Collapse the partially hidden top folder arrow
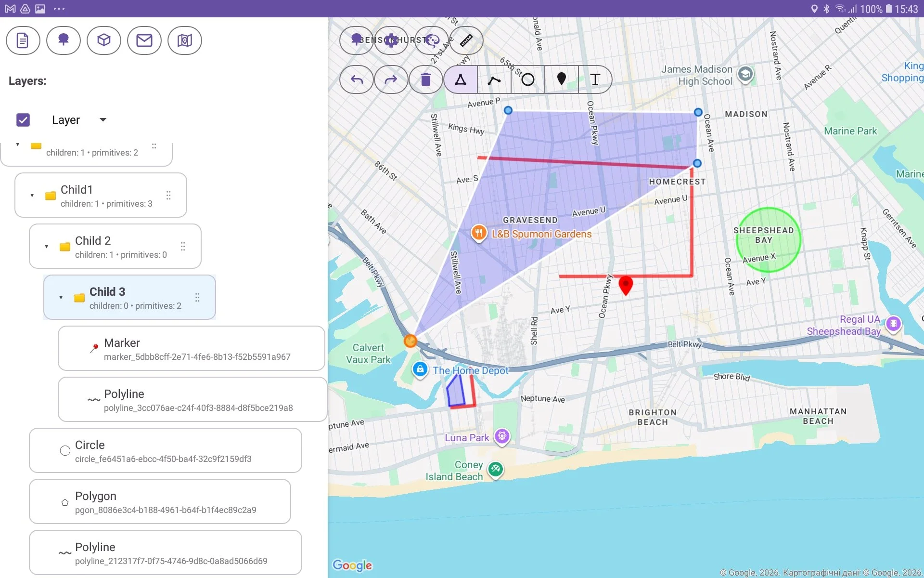 [x=18, y=144]
